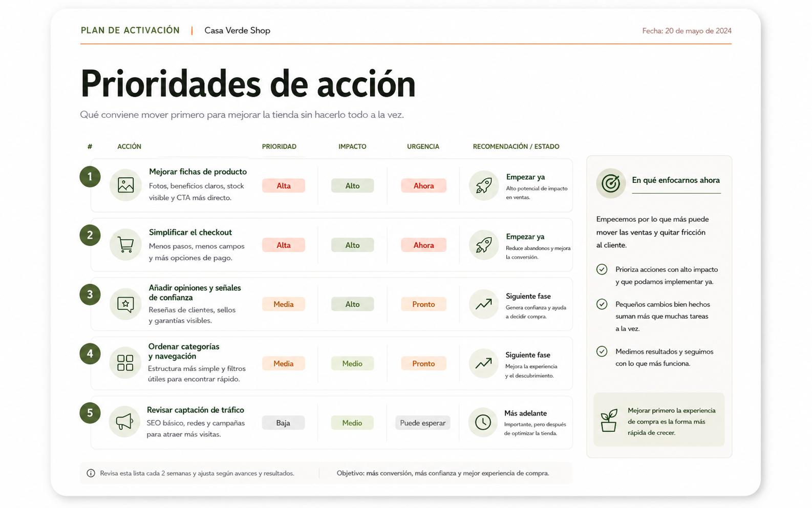Click the Medio impact tag in the Revisar captación row
Viewport: 812px width, 508px height.
coord(352,422)
